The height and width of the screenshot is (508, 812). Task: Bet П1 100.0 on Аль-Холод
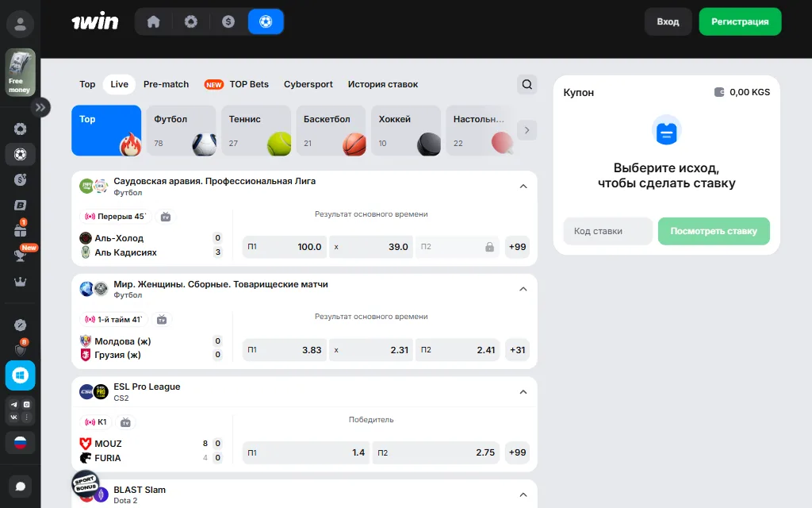pyautogui.click(x=285, y=247)
